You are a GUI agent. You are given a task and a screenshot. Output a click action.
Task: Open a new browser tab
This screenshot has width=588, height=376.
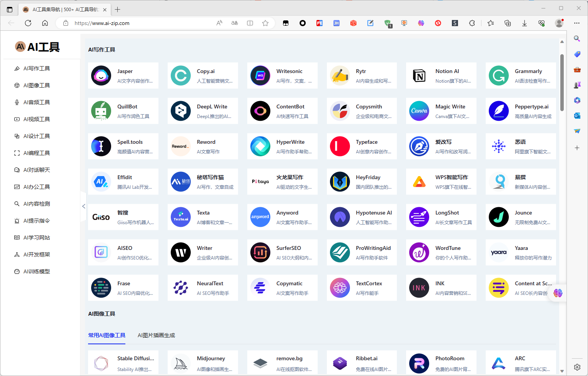click(118, 9)
